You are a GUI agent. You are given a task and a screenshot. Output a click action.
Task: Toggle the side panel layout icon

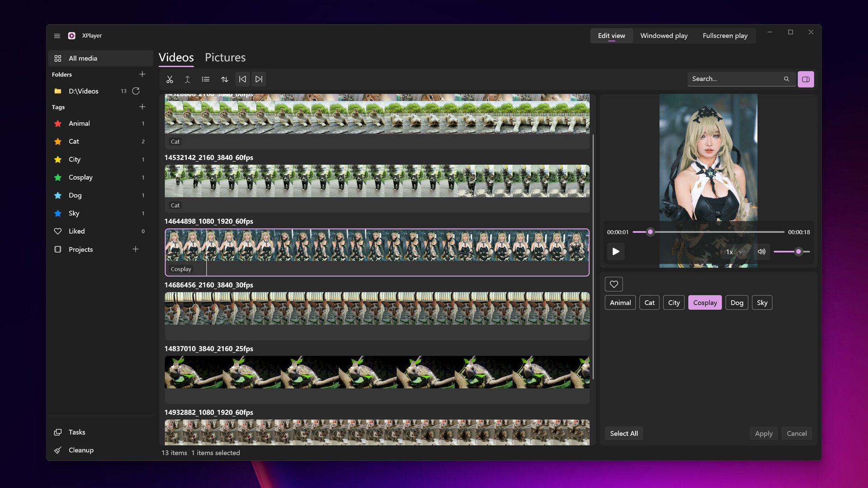(x=806, y=79)
